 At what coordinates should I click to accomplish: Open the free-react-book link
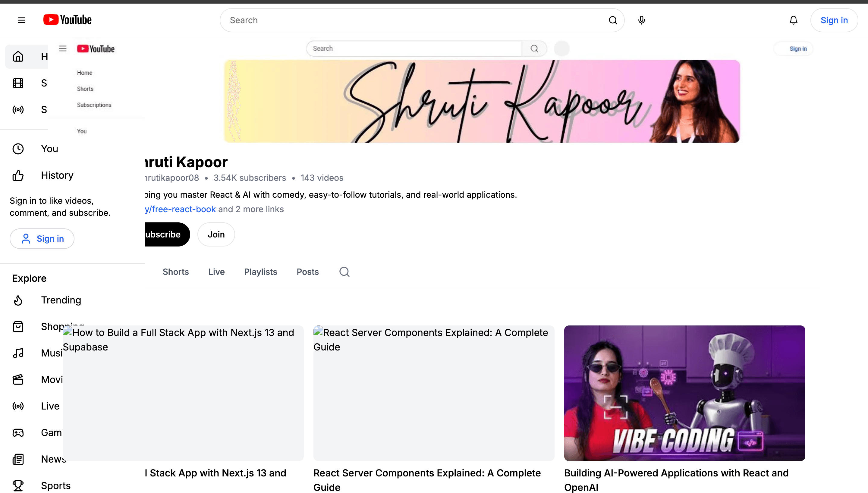[x=180, y=209]
